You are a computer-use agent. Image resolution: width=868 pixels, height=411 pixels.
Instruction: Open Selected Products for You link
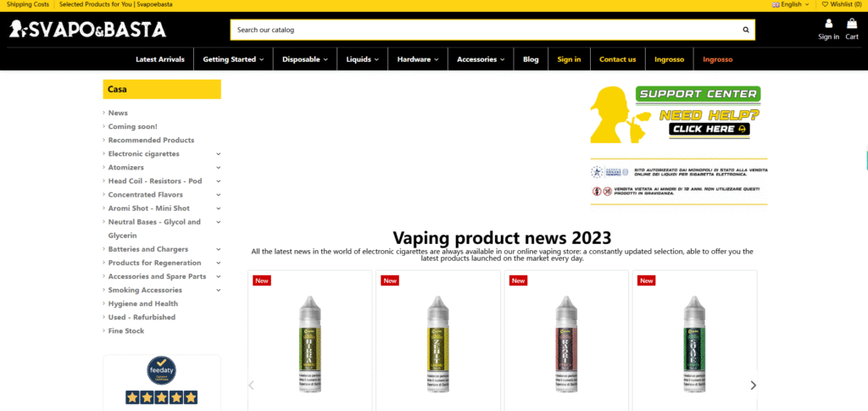point(115,4)
